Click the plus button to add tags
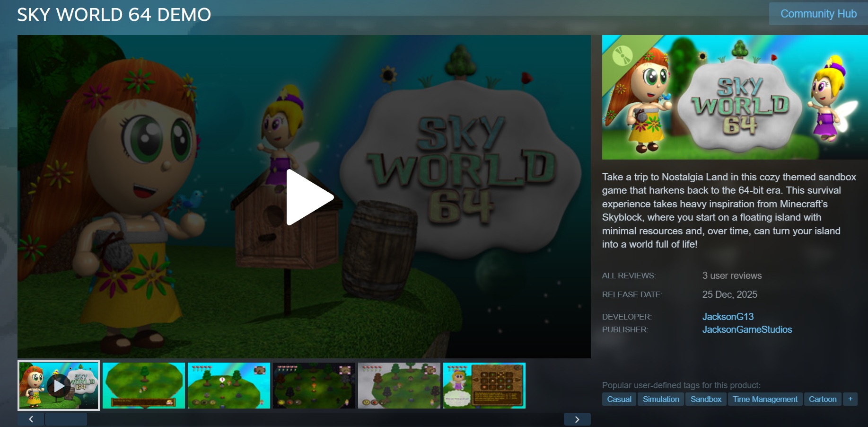This screenshot has width=868, height=427. point(850,399)
